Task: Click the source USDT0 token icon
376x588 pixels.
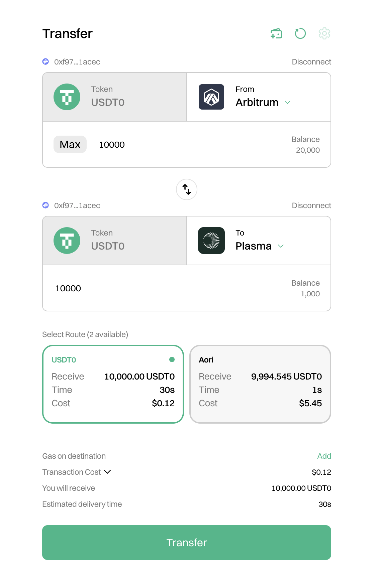Action: pyautogui.click(x=67, y=97)
